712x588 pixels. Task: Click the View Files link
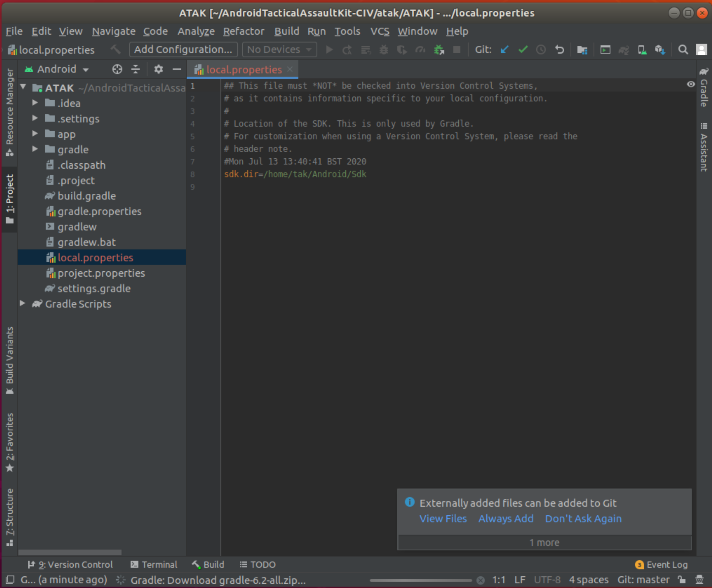point(443,519)
